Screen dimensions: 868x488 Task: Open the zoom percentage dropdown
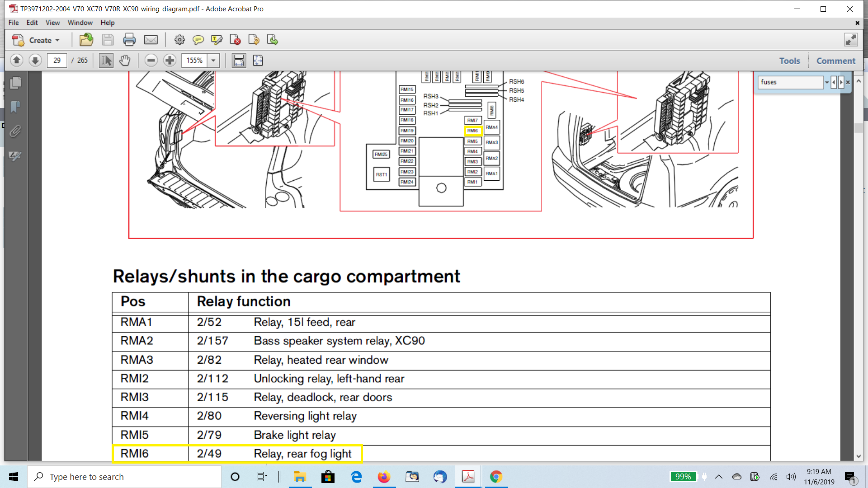click(213, 61)
